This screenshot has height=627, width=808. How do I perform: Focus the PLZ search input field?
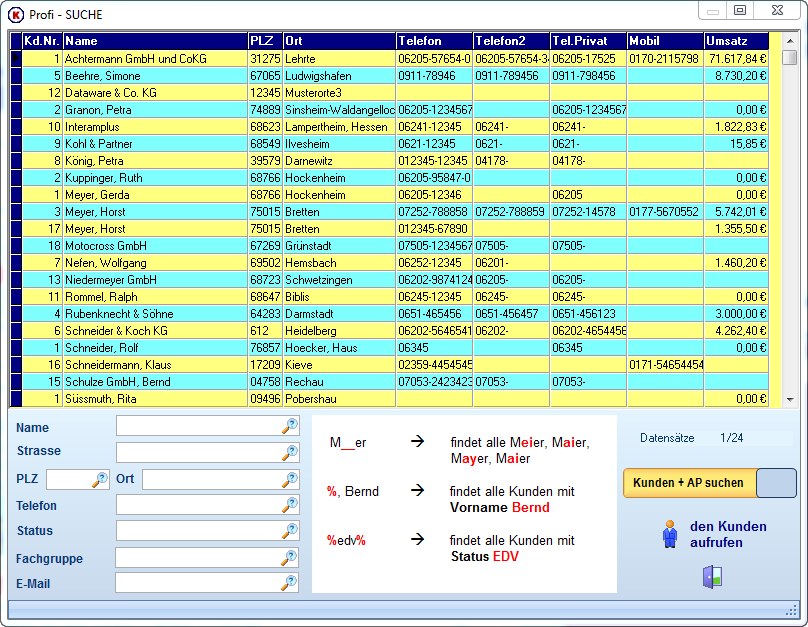pyautogui.click(x=77, y=479)
